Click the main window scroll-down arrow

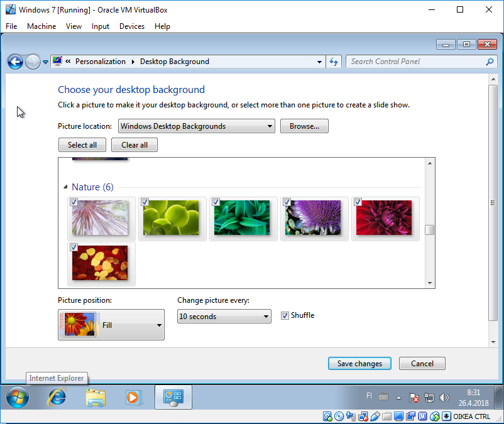(x=493, y=342)
